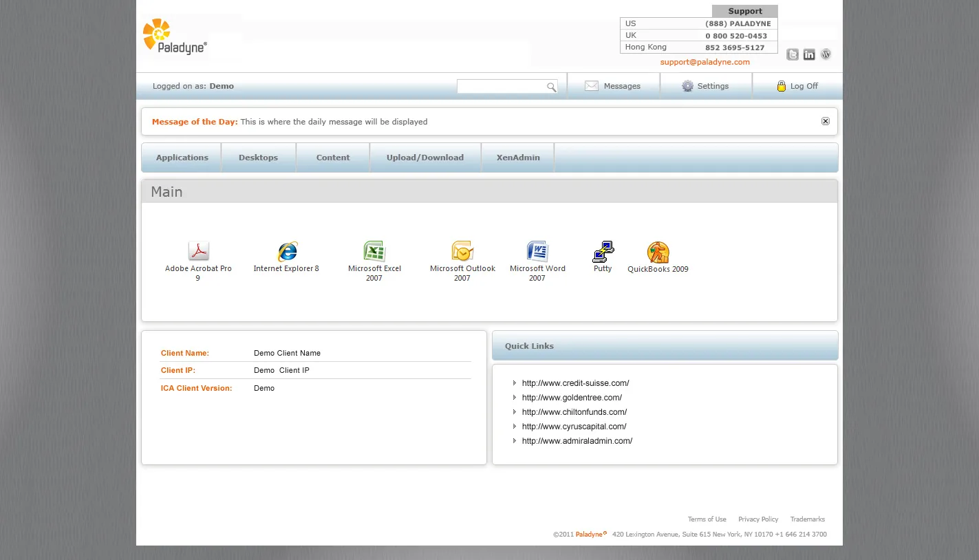Image resolution: width=979 pixels, height=560 pixels.
Task: Go to the Upload/Download tab
Action: pyautogui.click(x=425, y=158)
